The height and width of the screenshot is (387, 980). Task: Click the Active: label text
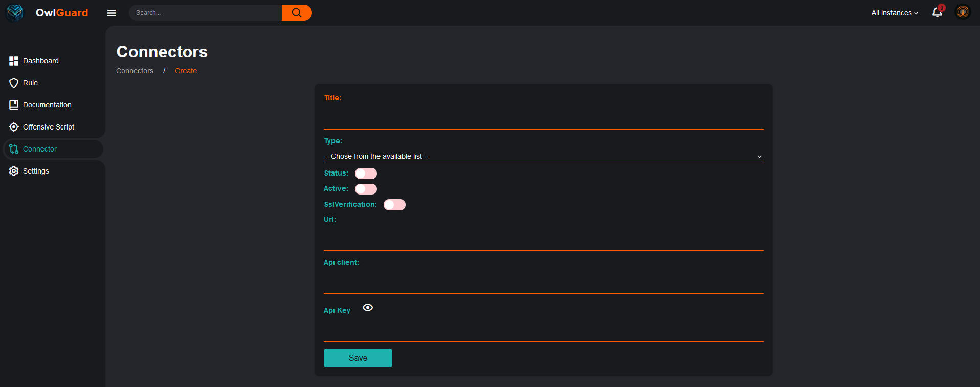click(336, 188)
